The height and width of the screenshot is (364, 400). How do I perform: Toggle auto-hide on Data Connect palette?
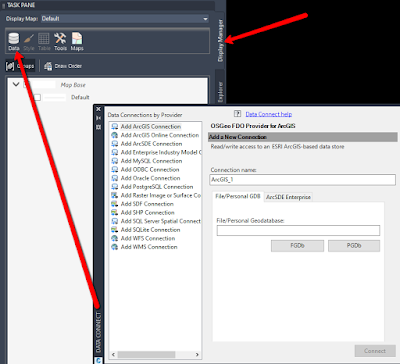click(98, 118)
